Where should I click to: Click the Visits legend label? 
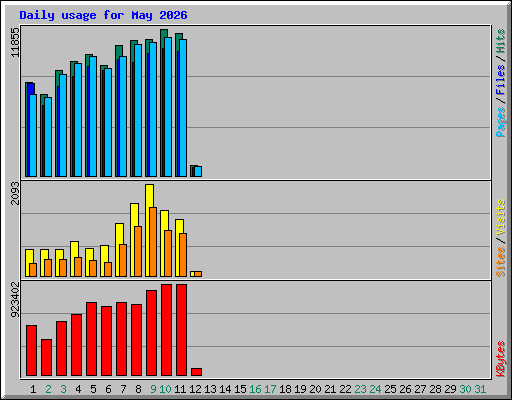[x=501, y=217]
